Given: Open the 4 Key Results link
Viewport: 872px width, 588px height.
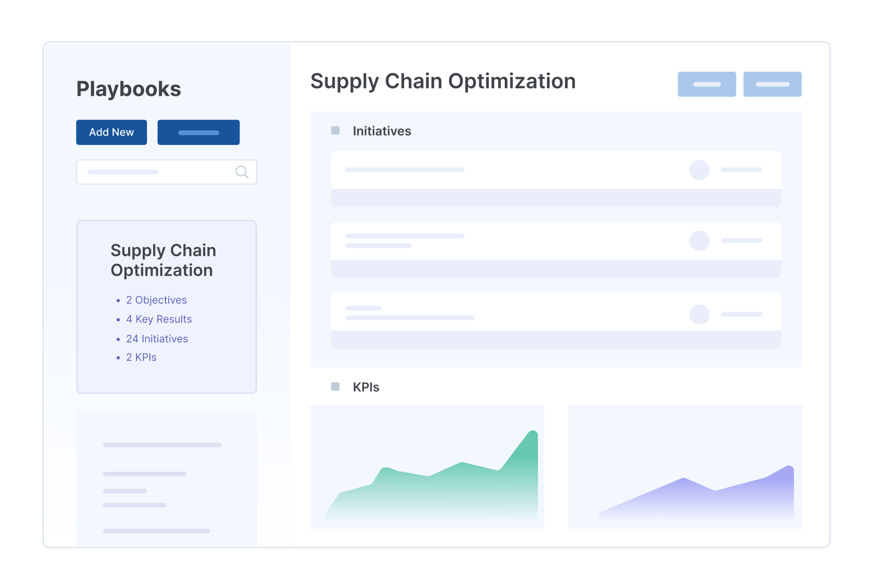Looking at the screenshot, I should pyautogui.click(x=159, y=319).
